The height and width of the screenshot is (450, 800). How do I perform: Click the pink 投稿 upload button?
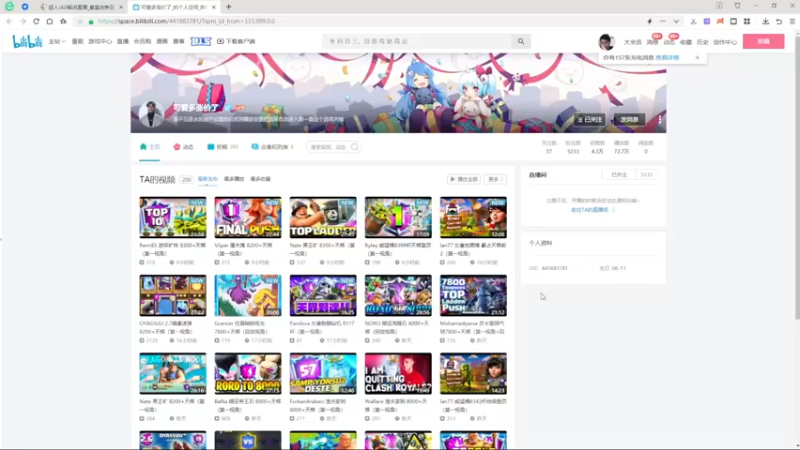point(763,41)
